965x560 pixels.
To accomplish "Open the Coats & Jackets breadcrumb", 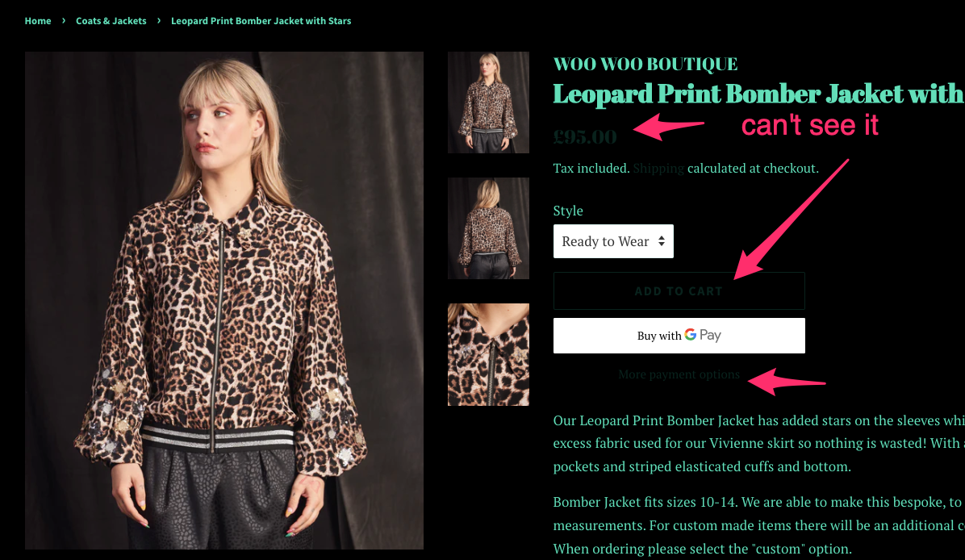I will [111, 21].
